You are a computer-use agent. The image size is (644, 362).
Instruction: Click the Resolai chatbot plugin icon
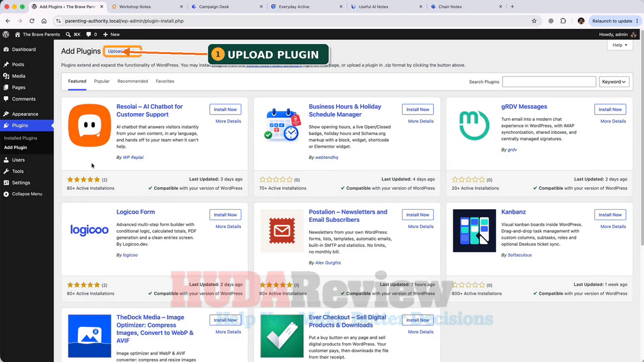pyautogui.click(x=89, y=125)
